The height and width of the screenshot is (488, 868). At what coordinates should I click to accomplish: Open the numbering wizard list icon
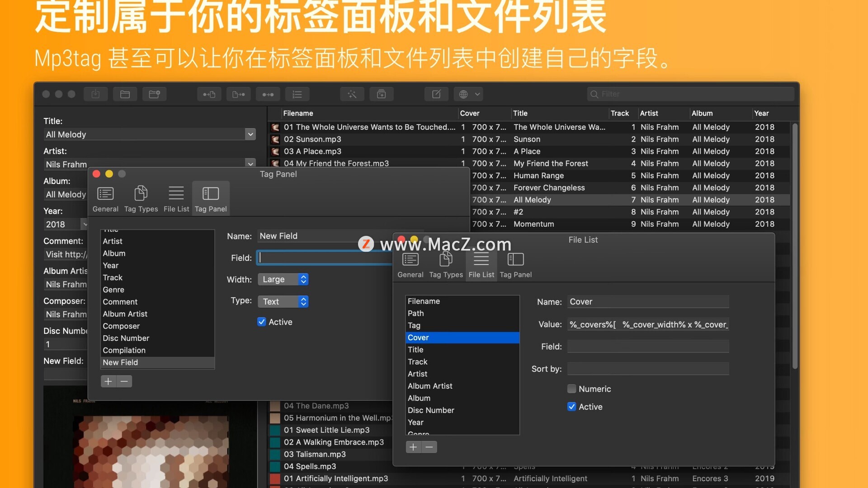(x=297, y=94)
